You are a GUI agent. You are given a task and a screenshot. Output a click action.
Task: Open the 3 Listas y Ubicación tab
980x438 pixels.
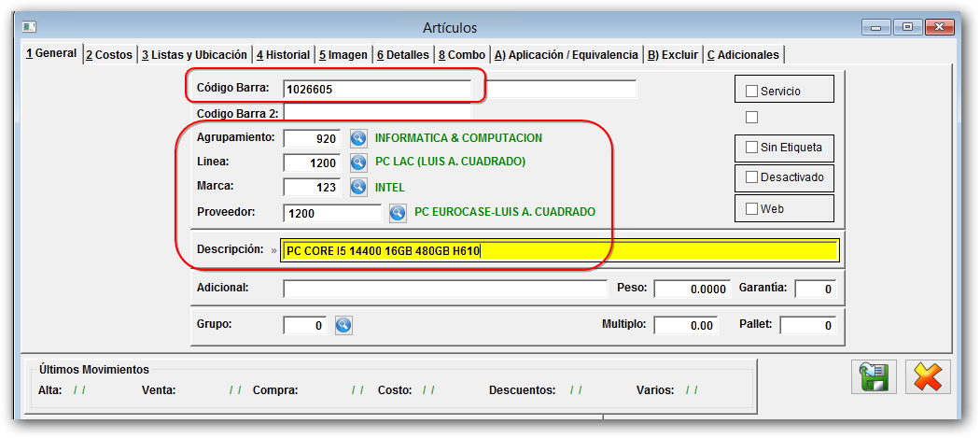(x=194, y=55)
